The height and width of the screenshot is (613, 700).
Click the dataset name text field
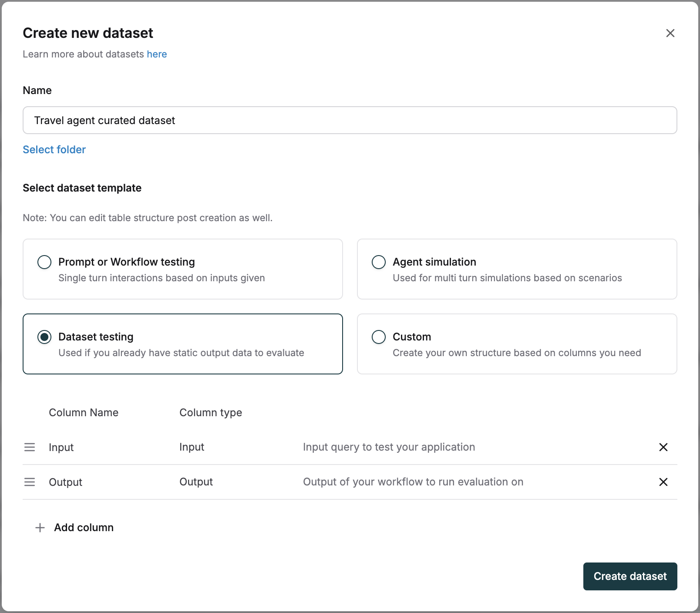pos(350,120)
